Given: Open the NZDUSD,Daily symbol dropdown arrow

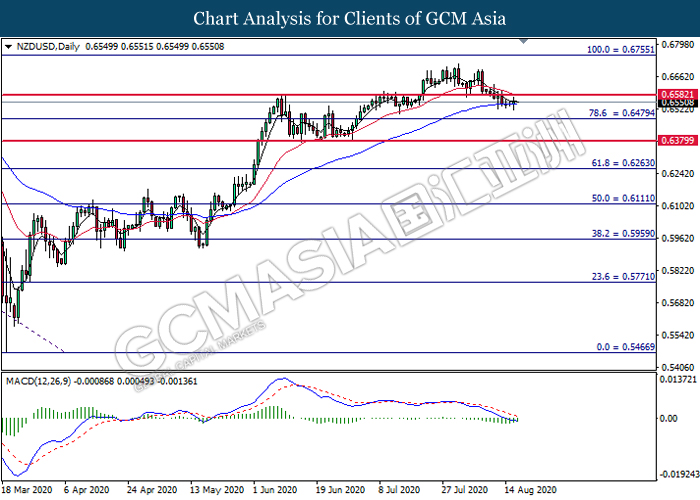Looking at the screenshot, I should coord(8,46).
